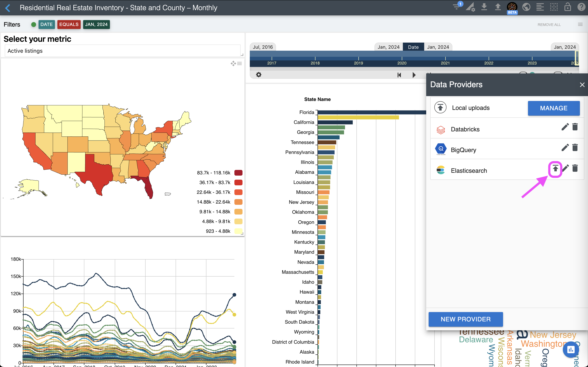Image resolution: width=588 pixels, height=367 pixels.
Task: Click the JAN, 2024 filter value chip
Action: pyautogui.click(x=96, y=25)
